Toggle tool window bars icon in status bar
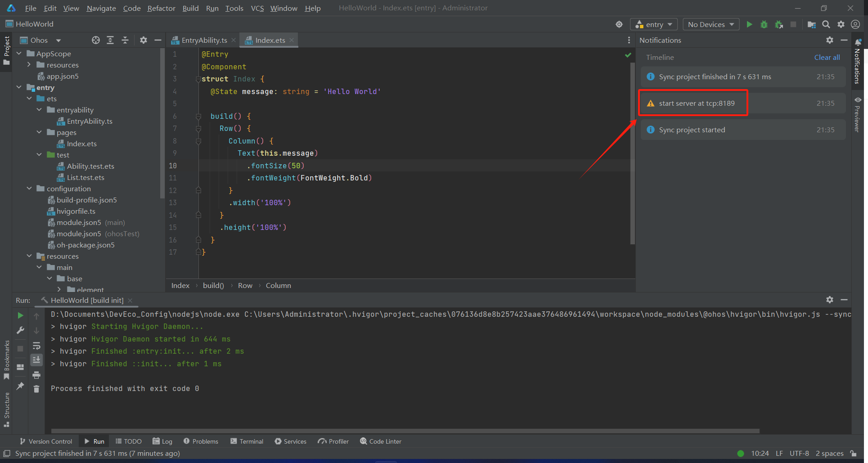Viewport: 868px width, 463px height. click(7, 453)
